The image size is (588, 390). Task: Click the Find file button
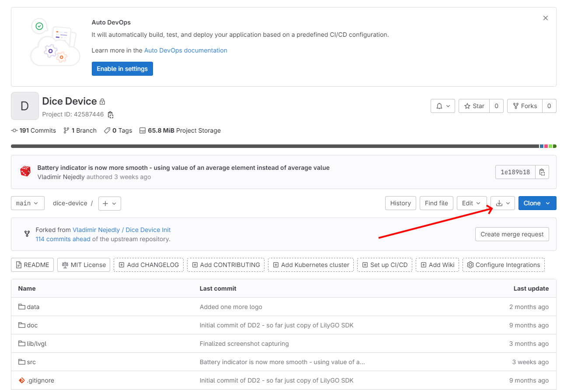coord(436,203)
